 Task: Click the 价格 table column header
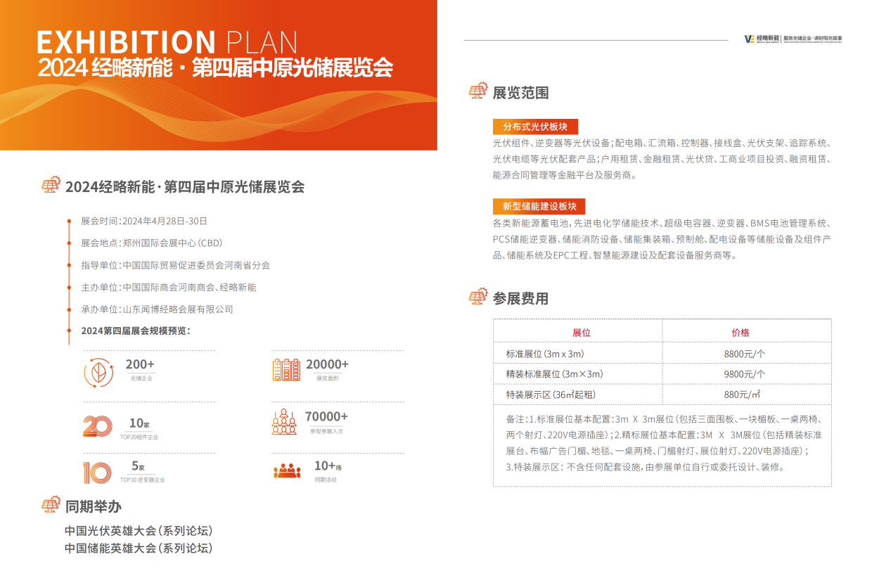[x=740, y=333]
